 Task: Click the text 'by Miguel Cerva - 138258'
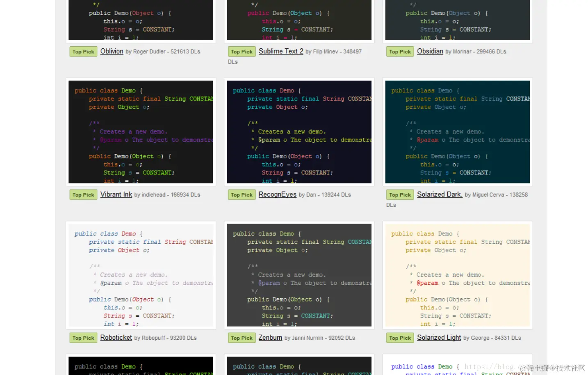click(496, 195)
